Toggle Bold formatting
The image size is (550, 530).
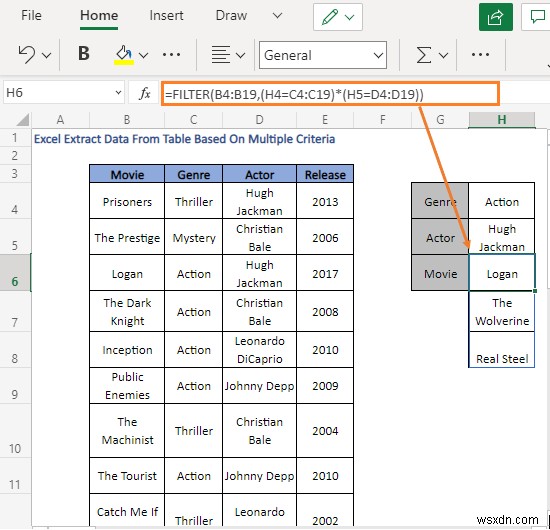pos(83,54)
